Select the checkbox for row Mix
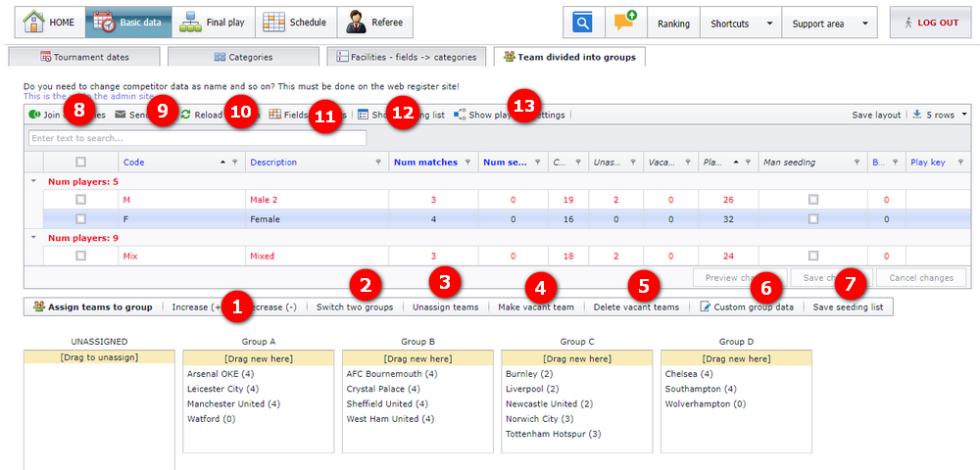 coord(80,256)
